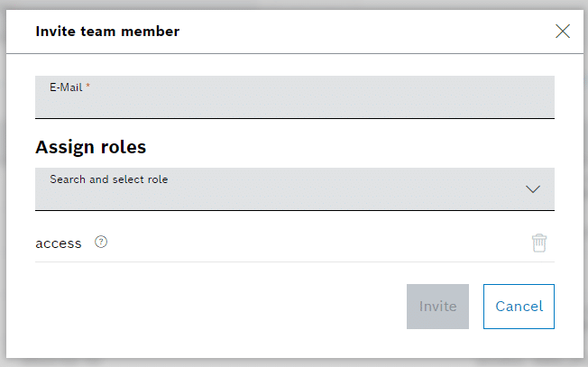Click the required asterisk beside E-Mail
Image resolution: width=588 pixels, height=367 pixels.
pos(88,86)
